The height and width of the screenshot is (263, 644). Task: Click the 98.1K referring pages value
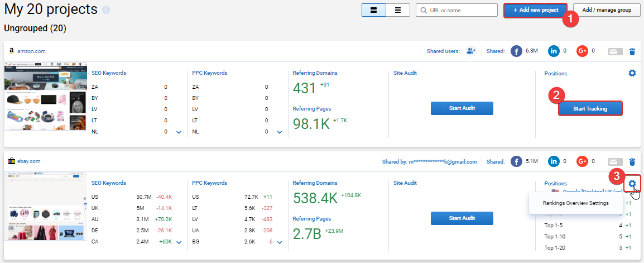tap(311, 124)
